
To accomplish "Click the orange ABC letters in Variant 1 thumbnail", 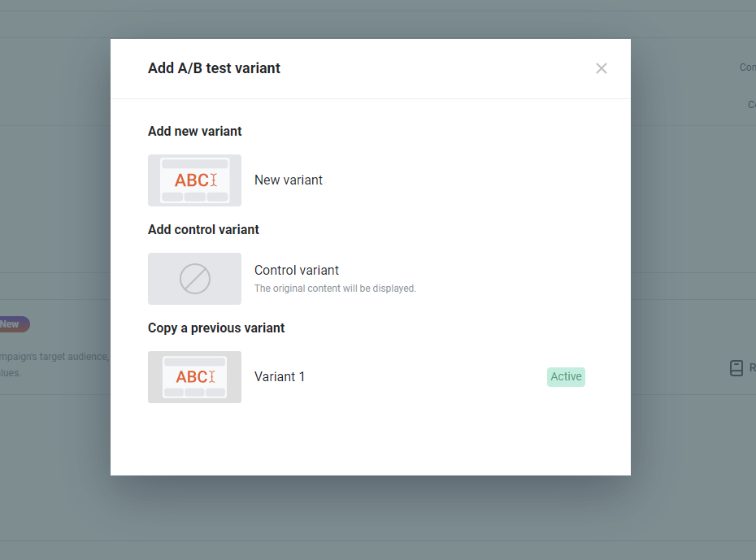I will (192, 377).
